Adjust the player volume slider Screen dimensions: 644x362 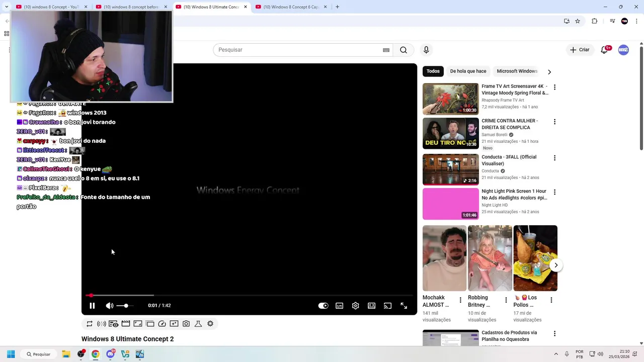click(124, 306)
